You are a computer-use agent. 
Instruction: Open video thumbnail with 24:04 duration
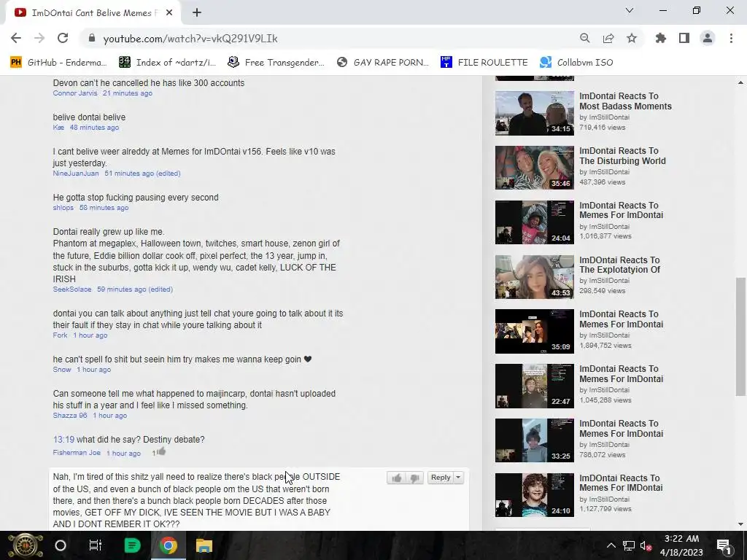(x=535, y=222)
